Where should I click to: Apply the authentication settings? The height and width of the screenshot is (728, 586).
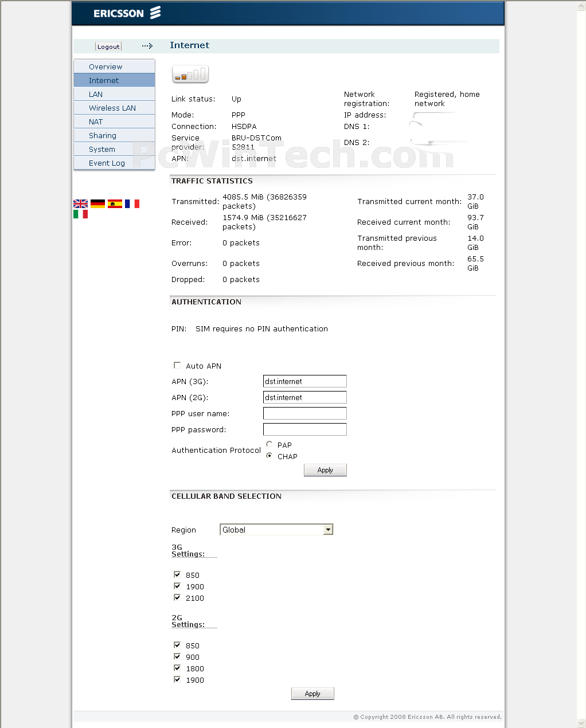(325, 470)
